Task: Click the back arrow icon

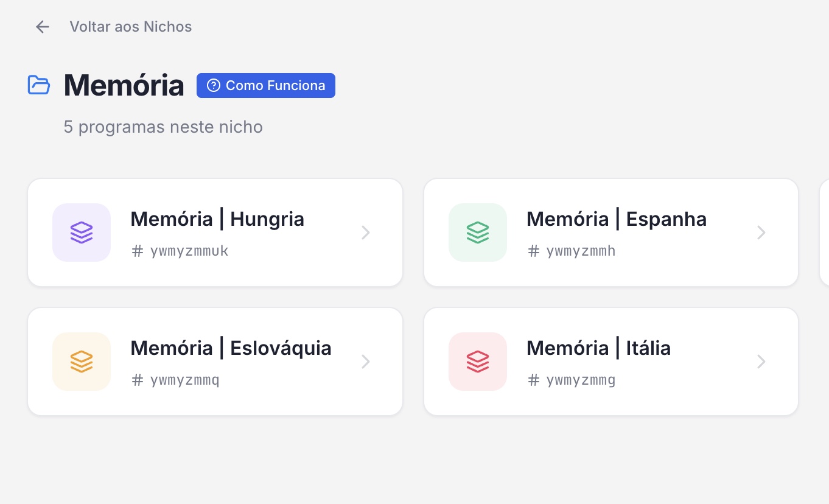Action: click(42, 27)
